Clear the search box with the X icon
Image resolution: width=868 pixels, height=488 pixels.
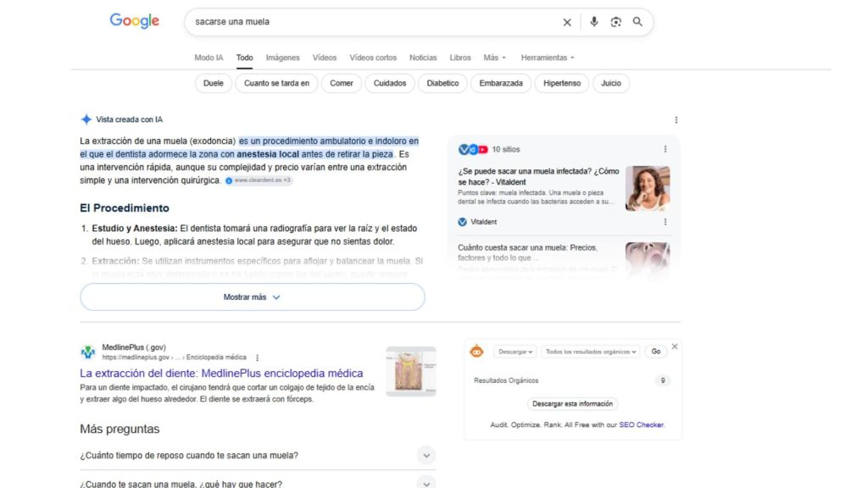point(567,22)
